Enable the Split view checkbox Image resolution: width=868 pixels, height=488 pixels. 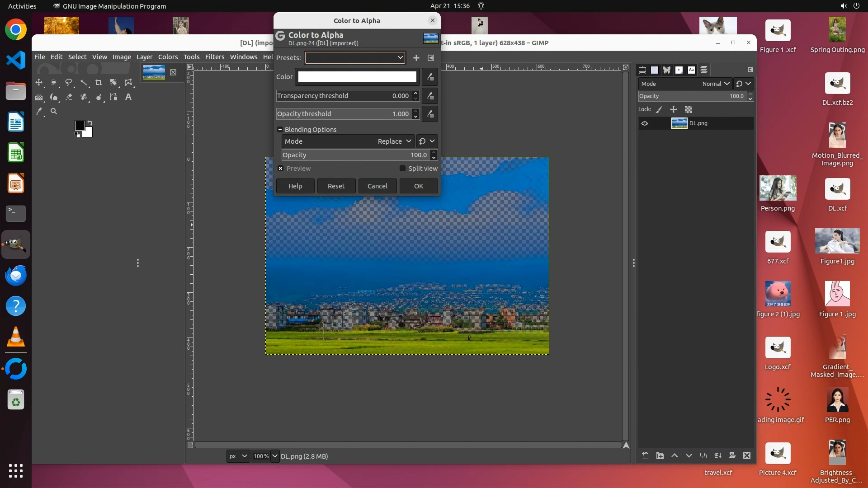tap(402, 169)
